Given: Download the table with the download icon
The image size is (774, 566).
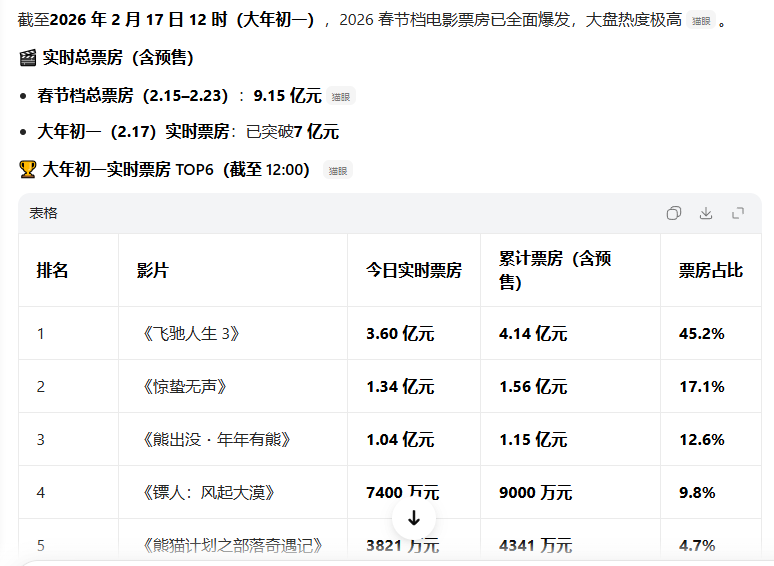Looking at the screenshot, I should 706,213.
